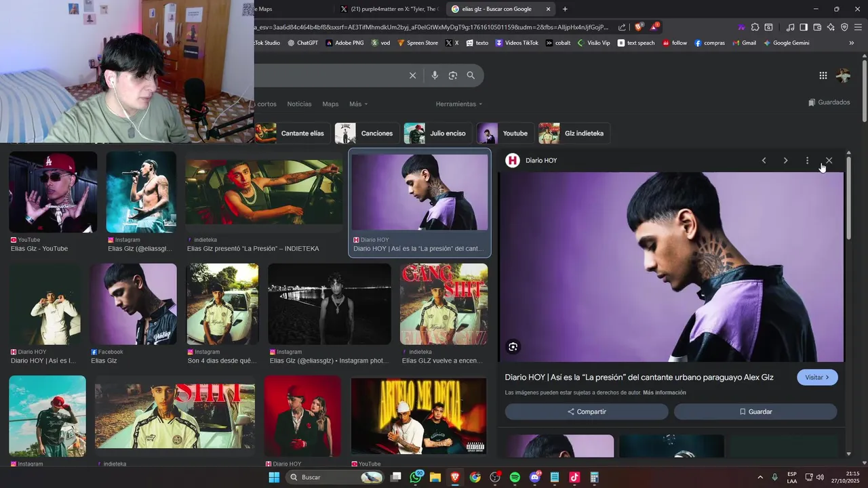Open Brave Leo AI icon
The width and height of the screenshot is (868, 488).
(831, 27)
